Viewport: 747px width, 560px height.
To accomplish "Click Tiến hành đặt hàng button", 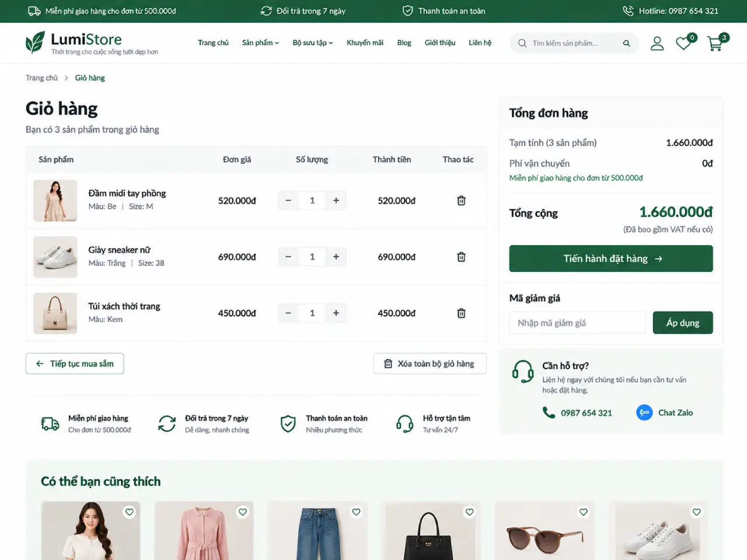I will (611, 258).
